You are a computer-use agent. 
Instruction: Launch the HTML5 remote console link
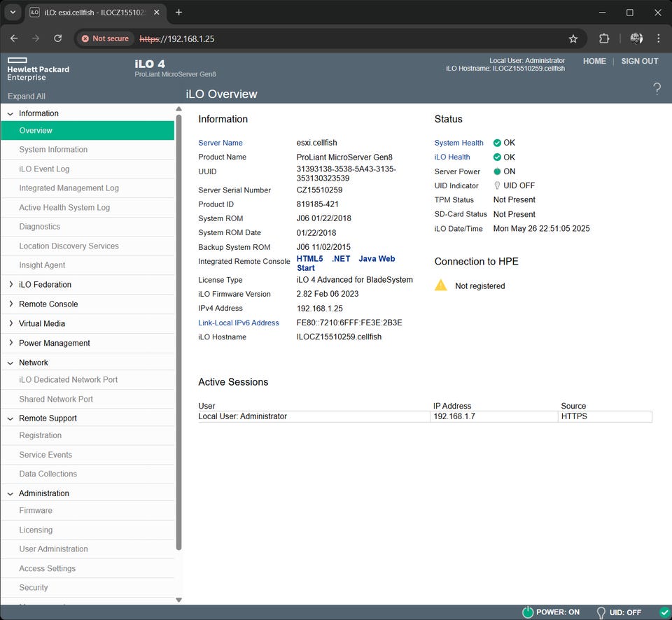[309, 259]
